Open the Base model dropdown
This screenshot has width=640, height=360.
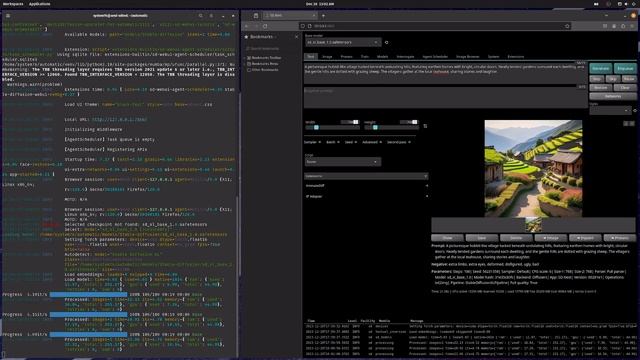(343, 42)
